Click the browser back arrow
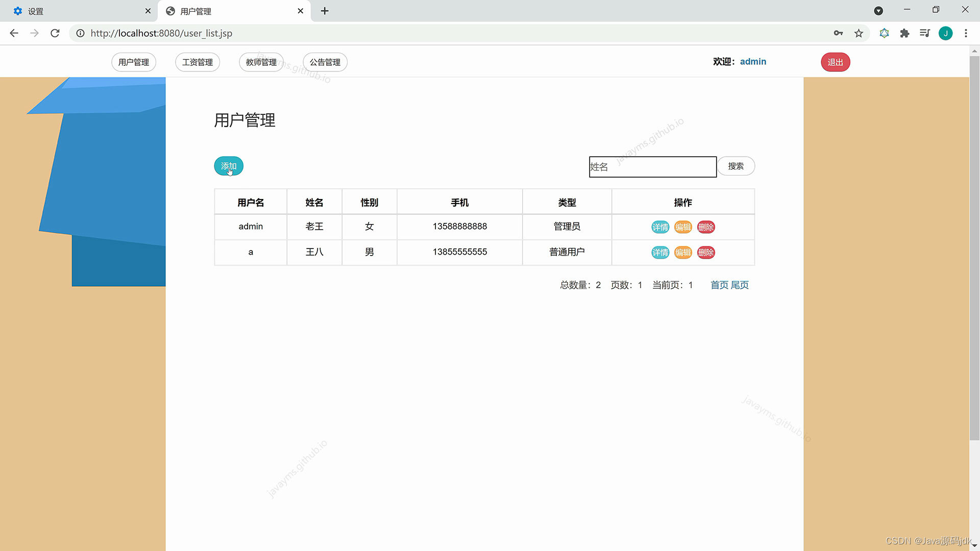The image size is (980, 551). pyautogui.click(x=14, y=33)
